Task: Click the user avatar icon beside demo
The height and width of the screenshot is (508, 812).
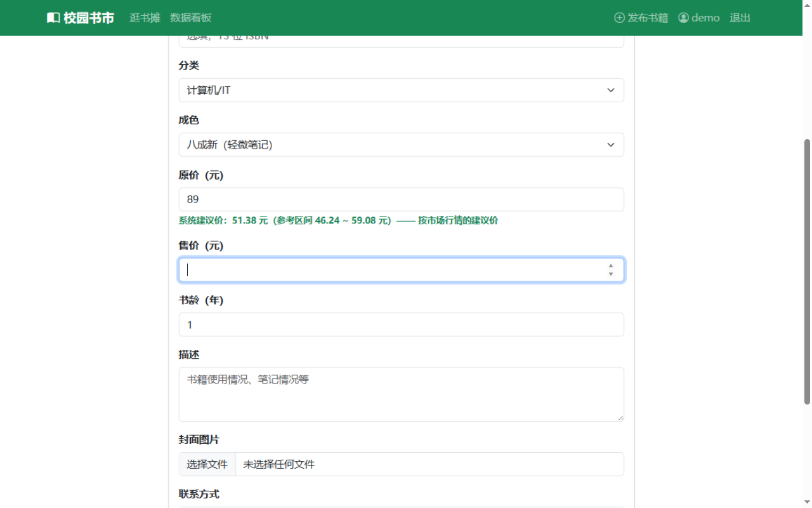Action: (683, 18)
